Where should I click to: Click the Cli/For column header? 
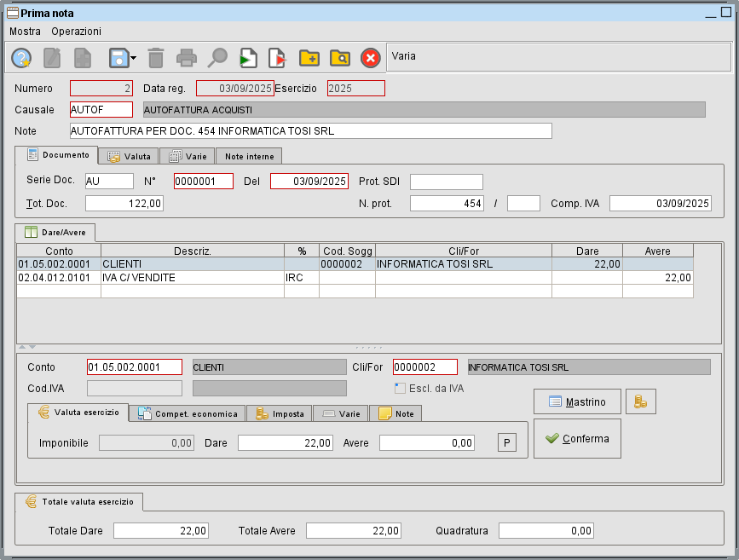464,251
